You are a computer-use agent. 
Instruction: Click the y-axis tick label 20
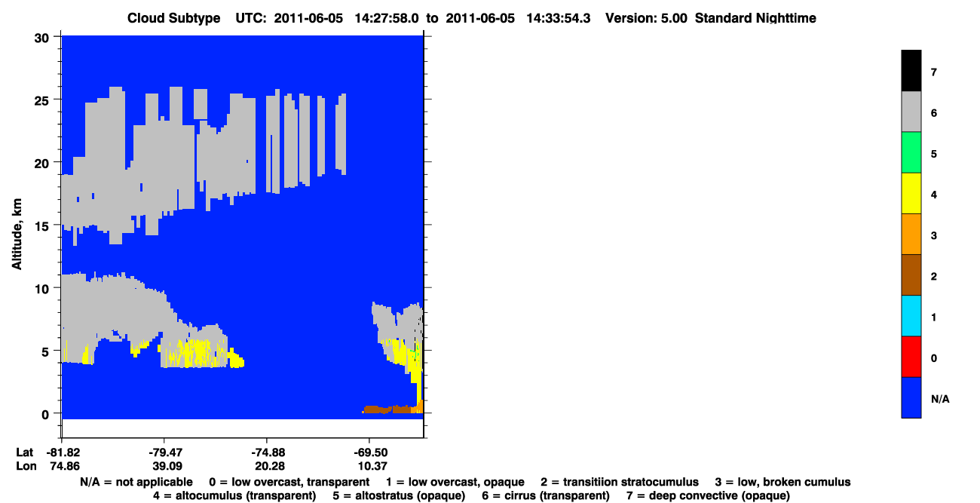point(44,162)
